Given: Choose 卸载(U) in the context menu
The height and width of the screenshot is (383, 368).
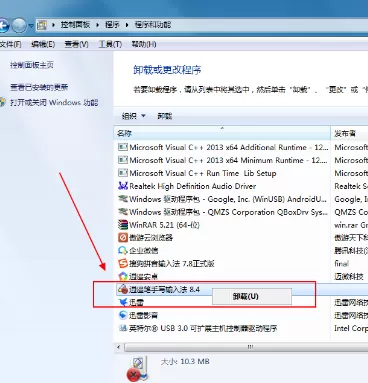Looking at the screenshot, I should click(252, 296).
